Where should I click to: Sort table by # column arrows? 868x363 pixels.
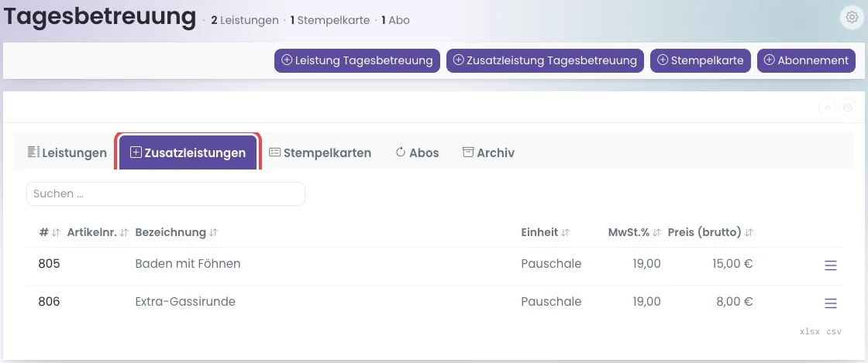(55, 233)
